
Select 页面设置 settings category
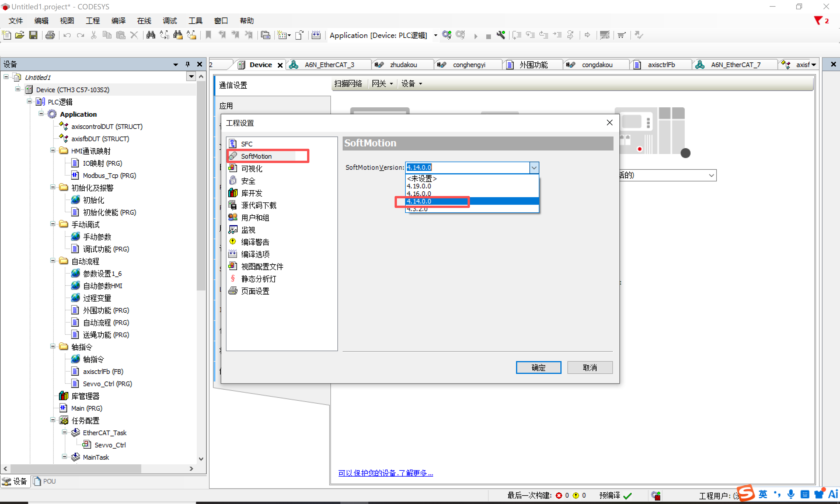255,291
